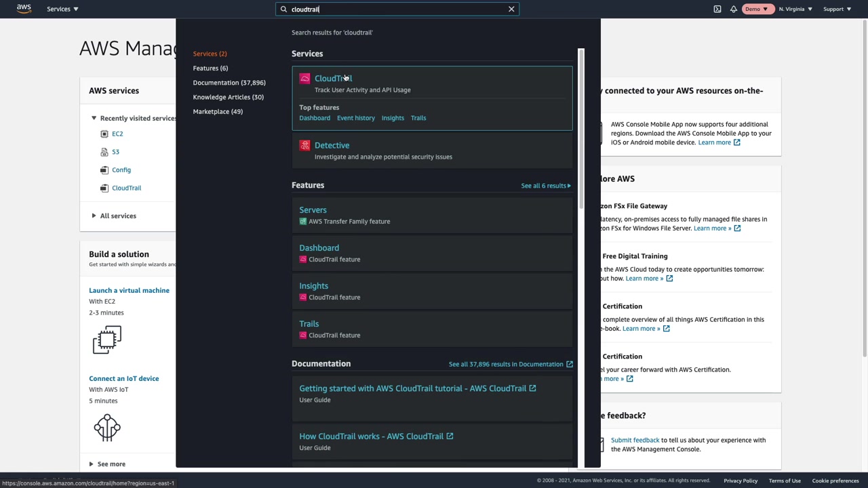This screenshot has width=868, height=488.
Task: Open the Config recently visited link
Action: click(x=121, y=170)
